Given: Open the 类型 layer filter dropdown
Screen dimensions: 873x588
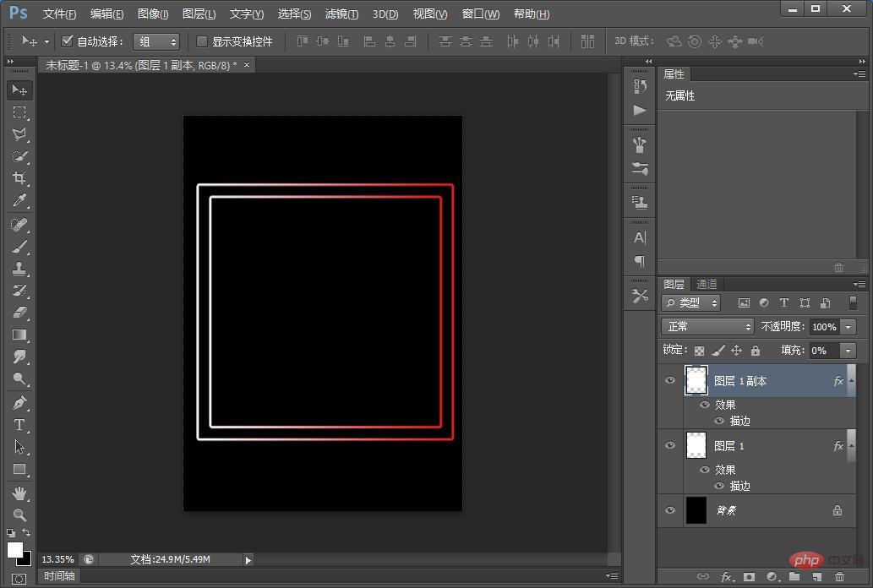Looking at the screenshot, I should (691, 303).
